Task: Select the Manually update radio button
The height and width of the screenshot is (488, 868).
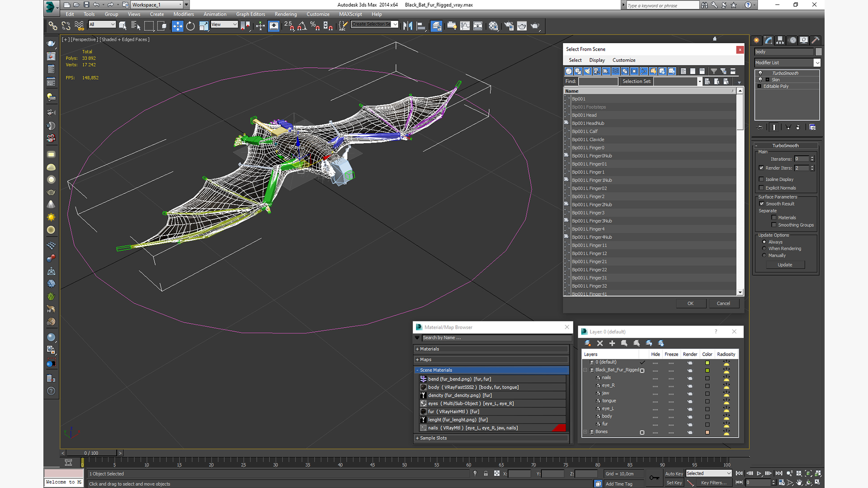Action: 764,255
